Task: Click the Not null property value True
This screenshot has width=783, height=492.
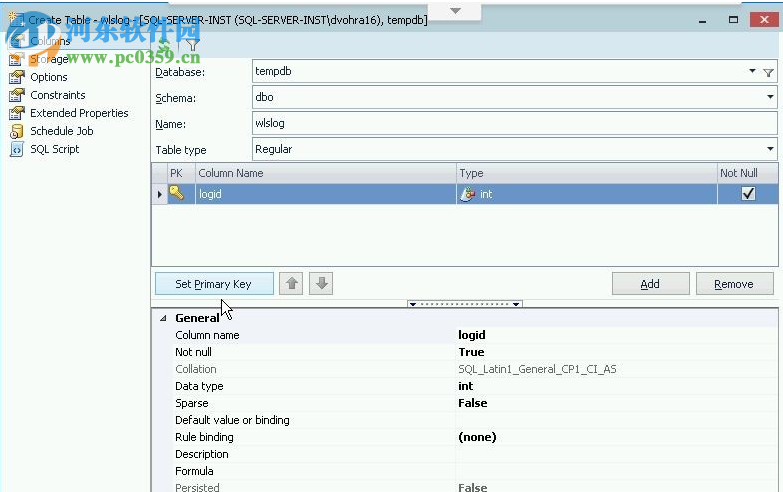Action: [x=471, y=352]
